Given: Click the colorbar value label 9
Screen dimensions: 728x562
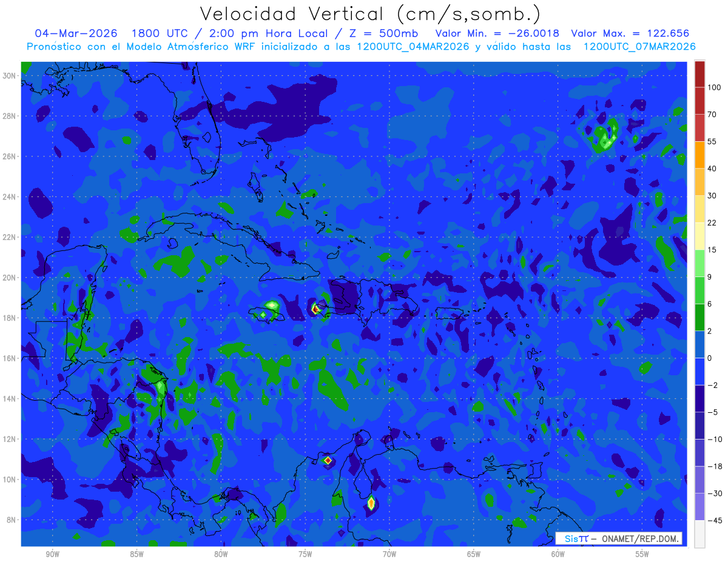Looking at the screenshot, I should (x=710, y=277).
